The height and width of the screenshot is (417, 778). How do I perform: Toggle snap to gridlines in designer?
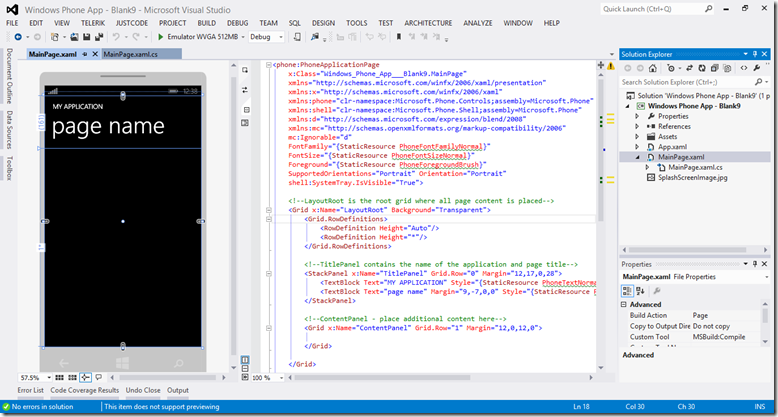[72, 378]
